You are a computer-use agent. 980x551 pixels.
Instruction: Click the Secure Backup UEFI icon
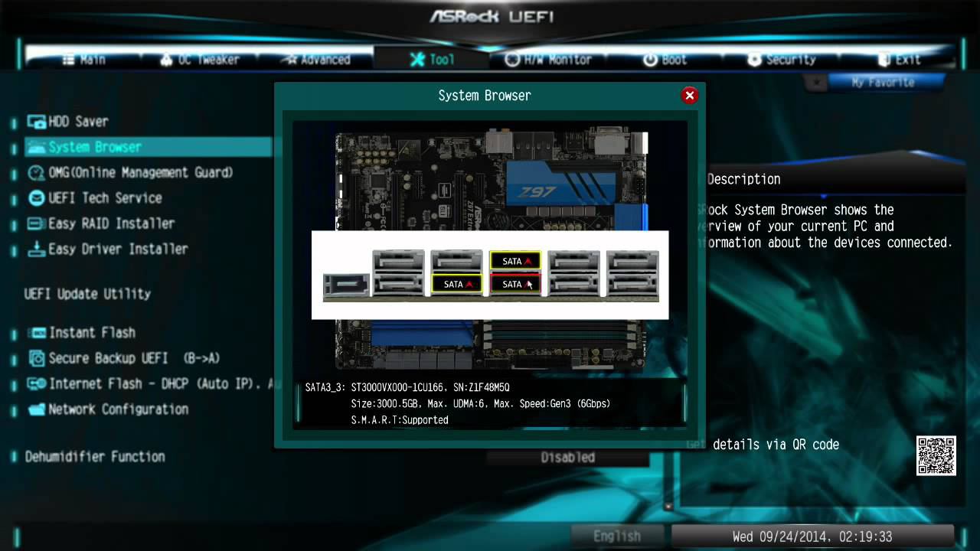(36, 358)
